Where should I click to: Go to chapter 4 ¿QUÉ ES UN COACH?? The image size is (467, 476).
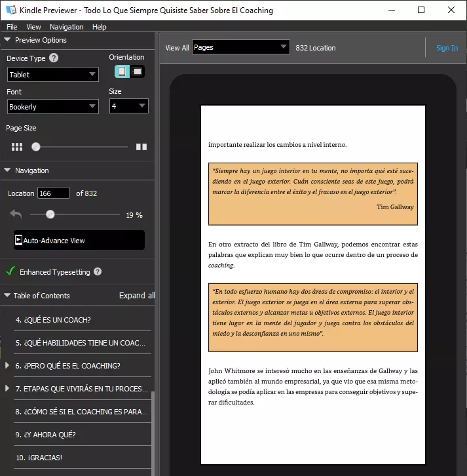82,320
